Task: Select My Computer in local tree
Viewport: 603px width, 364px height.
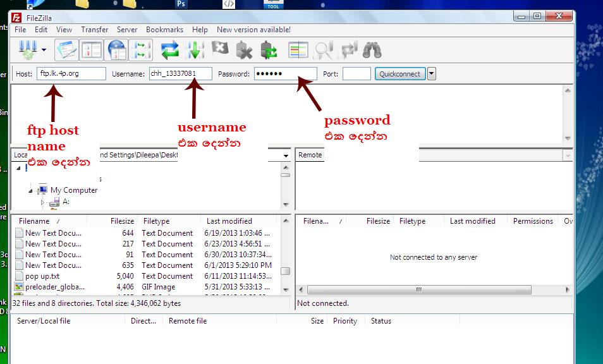Action: (74, 190)
